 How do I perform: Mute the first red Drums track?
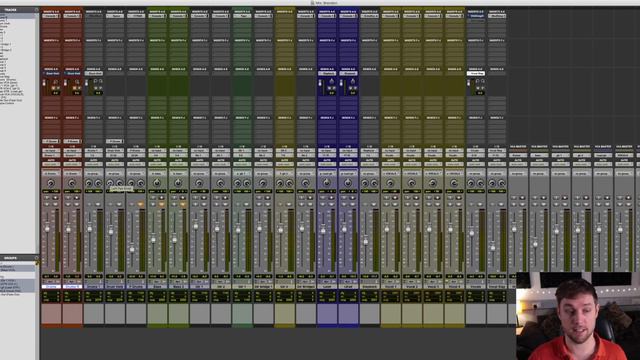pyautogui.click(x=55, y=204)
